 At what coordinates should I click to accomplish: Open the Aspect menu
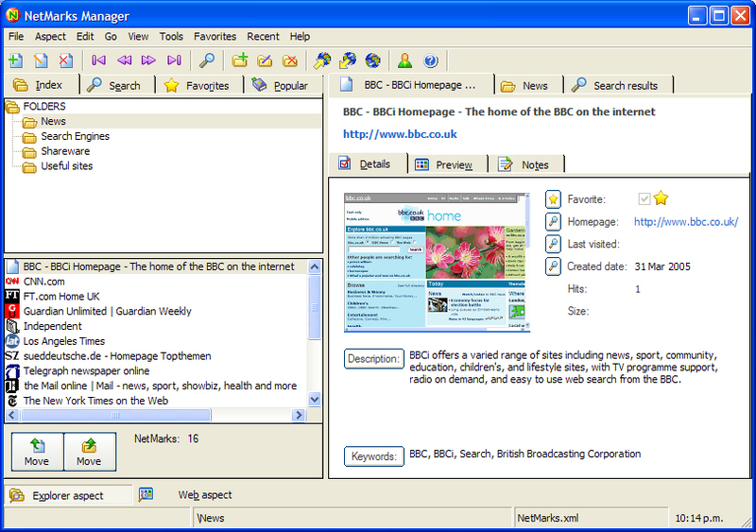[x=50, y=36]
